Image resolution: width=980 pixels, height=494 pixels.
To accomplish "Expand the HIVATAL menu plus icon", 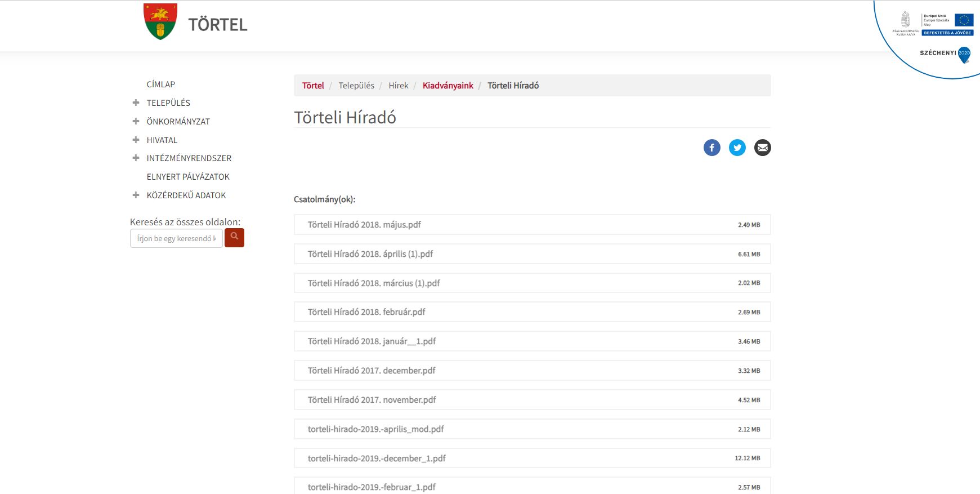I will tap(136, 140).
